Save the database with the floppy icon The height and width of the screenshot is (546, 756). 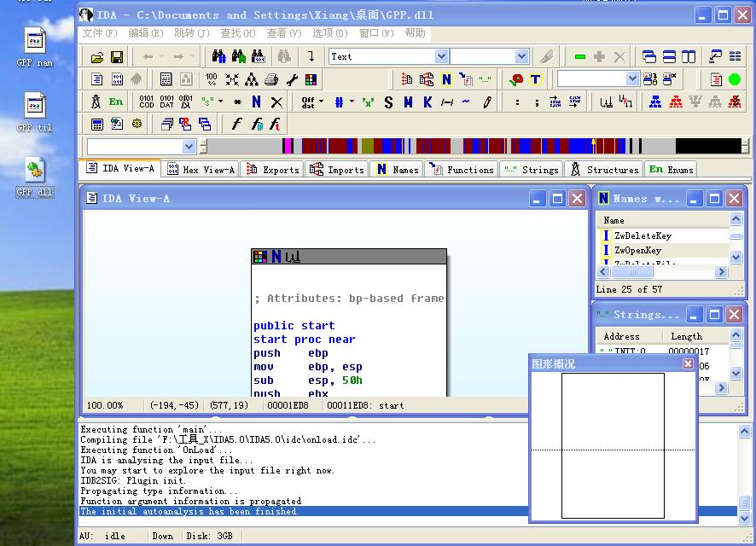(x=117, y=57)
